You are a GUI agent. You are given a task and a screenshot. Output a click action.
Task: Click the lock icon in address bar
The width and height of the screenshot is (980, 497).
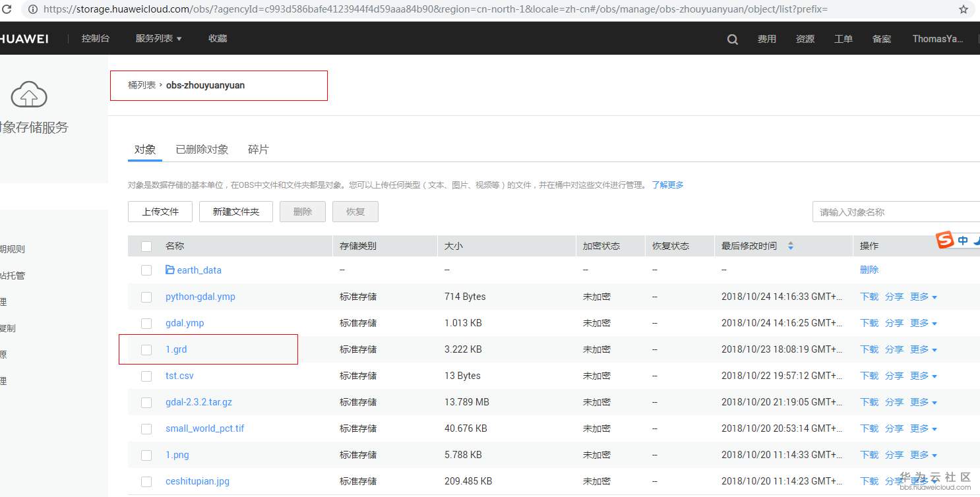tap(32, 10)
